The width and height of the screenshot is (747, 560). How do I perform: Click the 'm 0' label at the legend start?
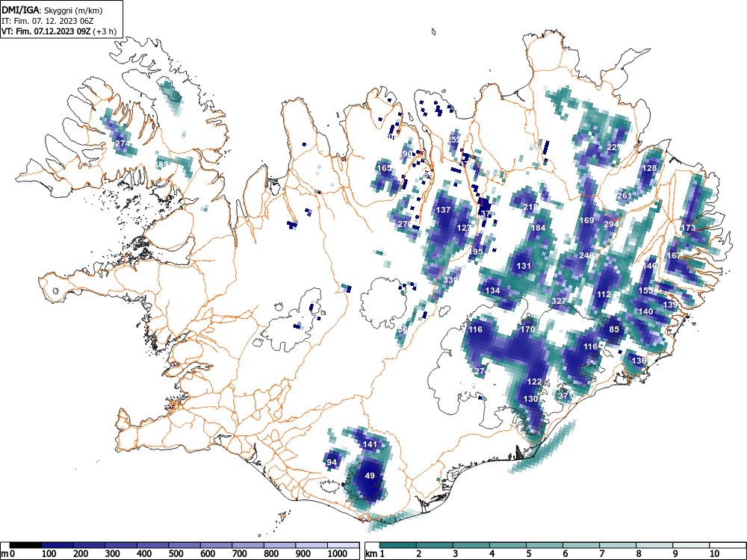coord(8,554)
